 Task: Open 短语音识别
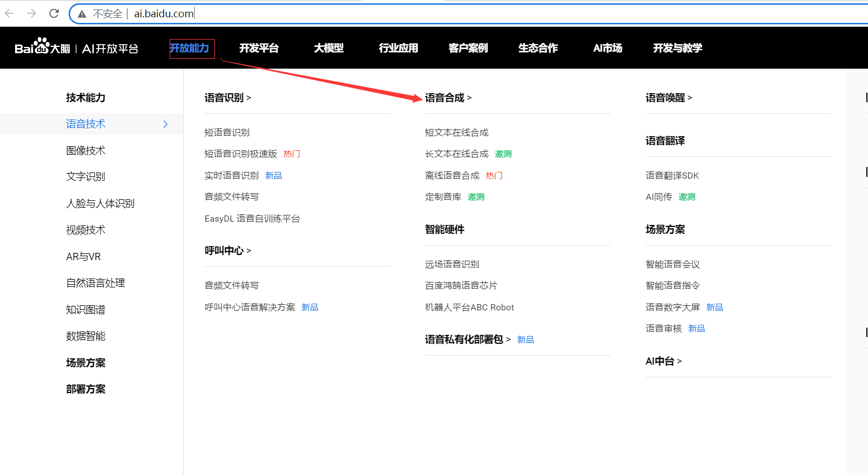point(227,132)
